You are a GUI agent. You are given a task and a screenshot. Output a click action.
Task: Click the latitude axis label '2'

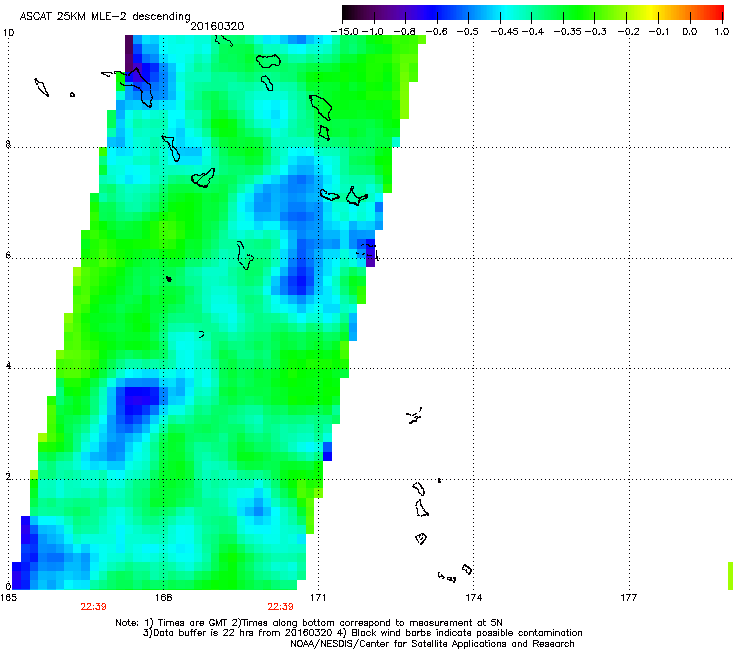8,477
